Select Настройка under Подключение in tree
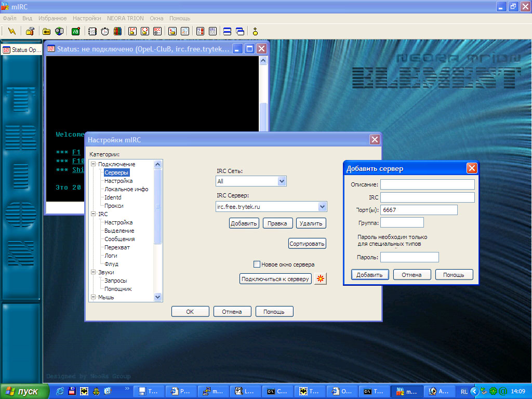The height and width of the screenshot is (399, 532). tap(118, 181)
